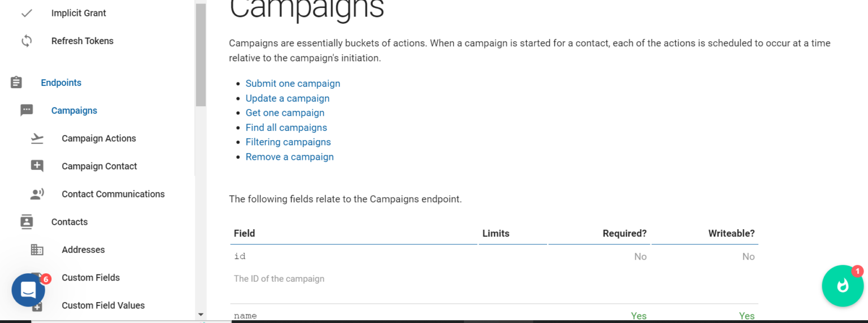Viewport: 868px width, 323px height.
Task: Click the Campaign Contact add-comment icon
Action: pos(37,166)
